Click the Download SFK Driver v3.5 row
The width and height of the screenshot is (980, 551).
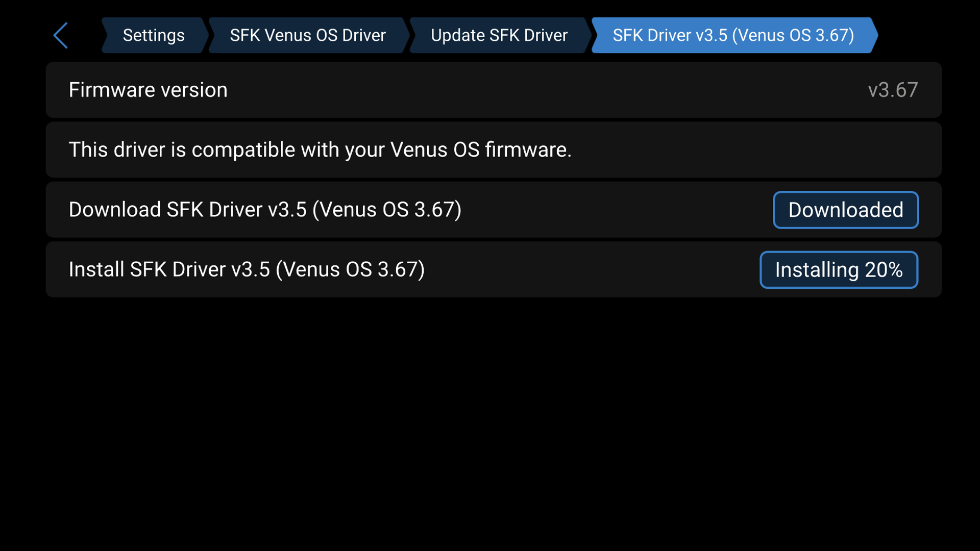click(x=357, y=210)
